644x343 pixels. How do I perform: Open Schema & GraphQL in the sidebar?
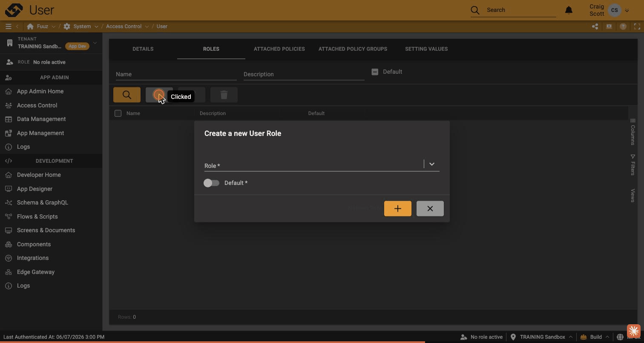pyautogui.click(x=51, y=202)
